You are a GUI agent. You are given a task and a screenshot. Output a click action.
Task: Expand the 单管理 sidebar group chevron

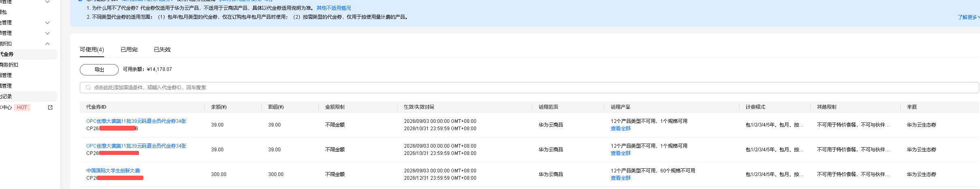(x=47, y=33)
